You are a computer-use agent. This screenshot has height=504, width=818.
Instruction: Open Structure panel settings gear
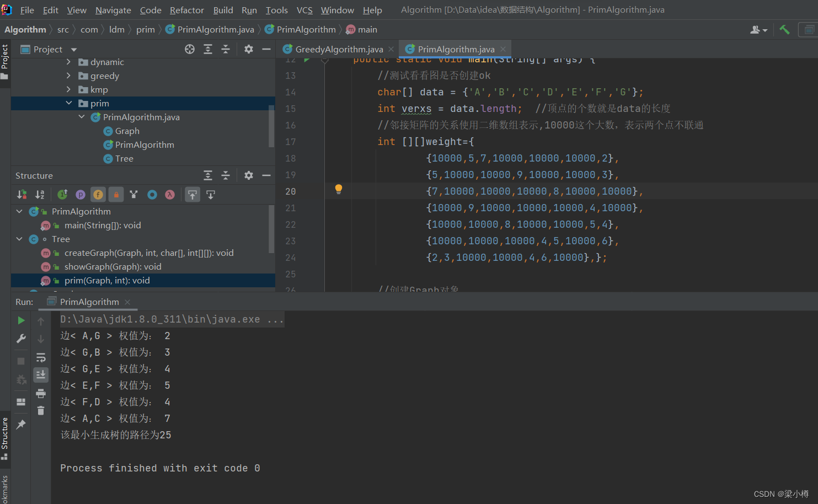click(249, 175)
